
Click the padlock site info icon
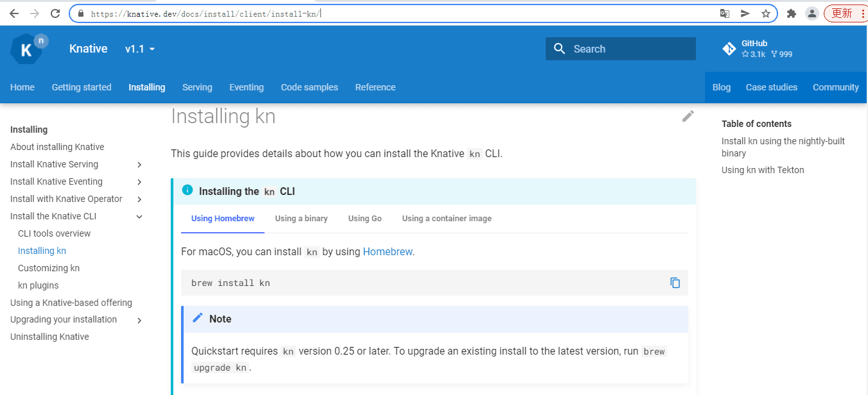click(81, 13)
